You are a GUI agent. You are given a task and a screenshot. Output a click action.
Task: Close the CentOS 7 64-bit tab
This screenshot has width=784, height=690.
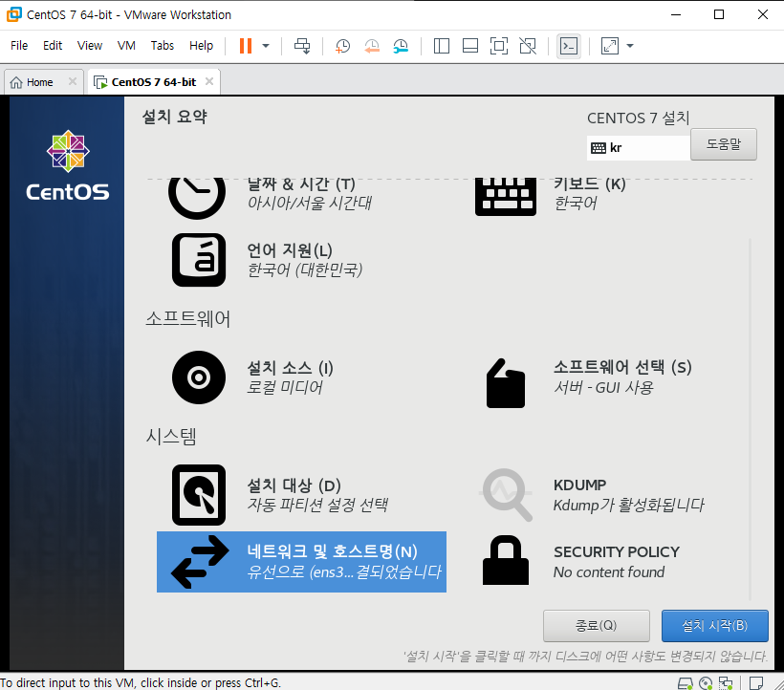(209, 81)
